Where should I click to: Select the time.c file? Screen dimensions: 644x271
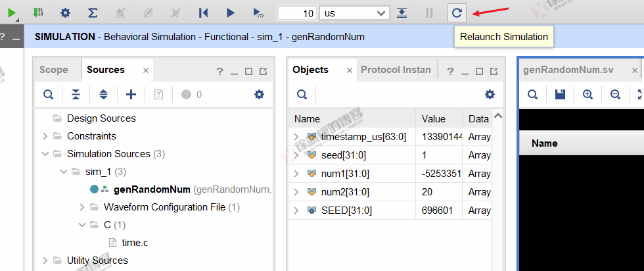pyautogui.click(x=135, y=243)
